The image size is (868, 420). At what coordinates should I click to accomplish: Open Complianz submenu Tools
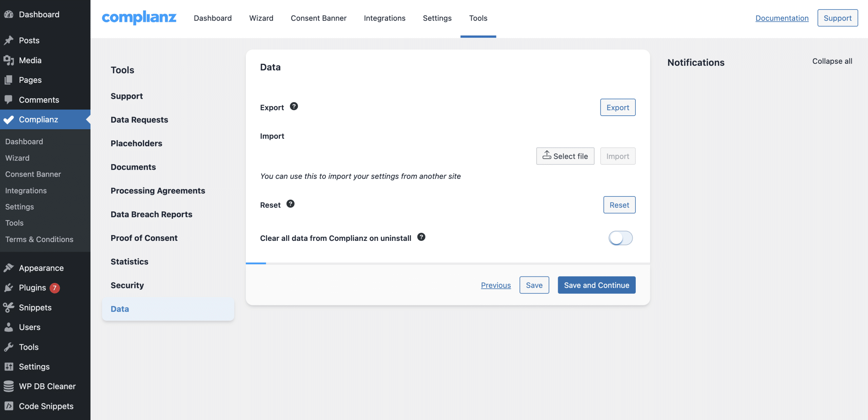point(14,223)
